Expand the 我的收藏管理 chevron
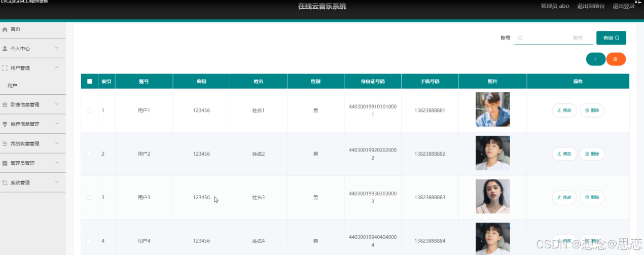 tap(57, 143)
